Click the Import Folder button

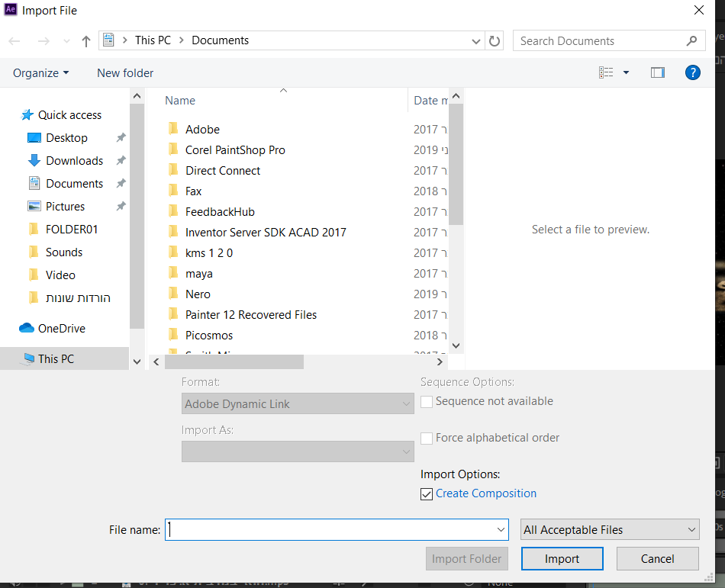click(x=467, y=559)
